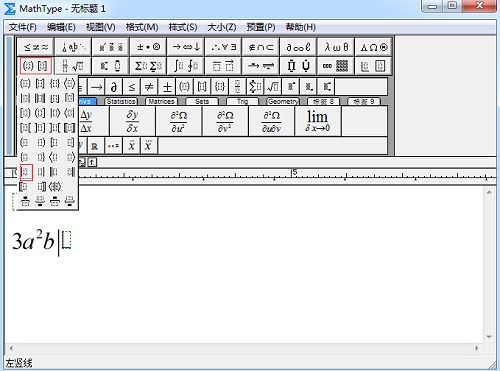The height and width of the screenshot is (371, 500).
Task: Insert angle brackets fence from the dropdown
Action: coord(69,83)
